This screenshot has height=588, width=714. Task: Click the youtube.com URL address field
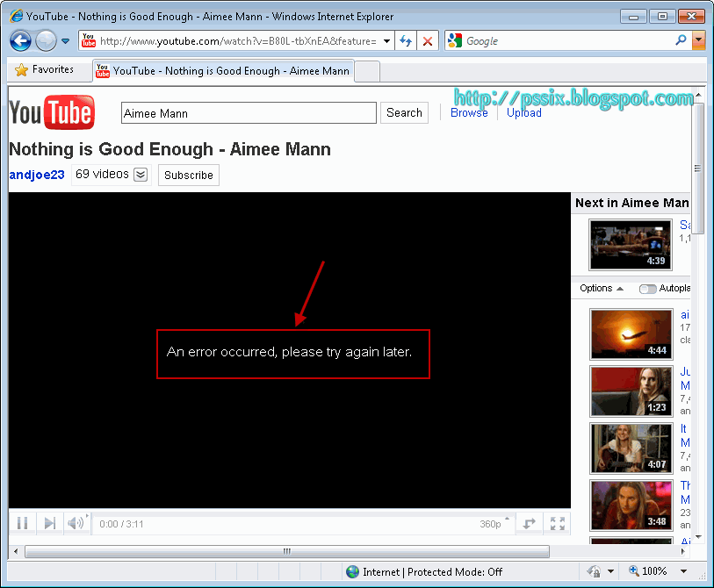[x=238, y=41]
